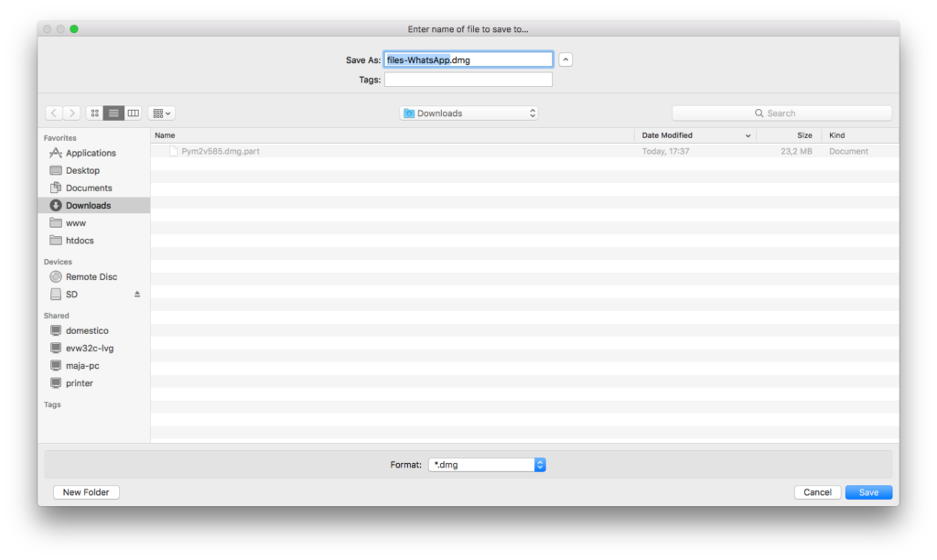This screenshot has height=560, width=937.
Task: Cancel the save dialog
Action: click(817, 492)
